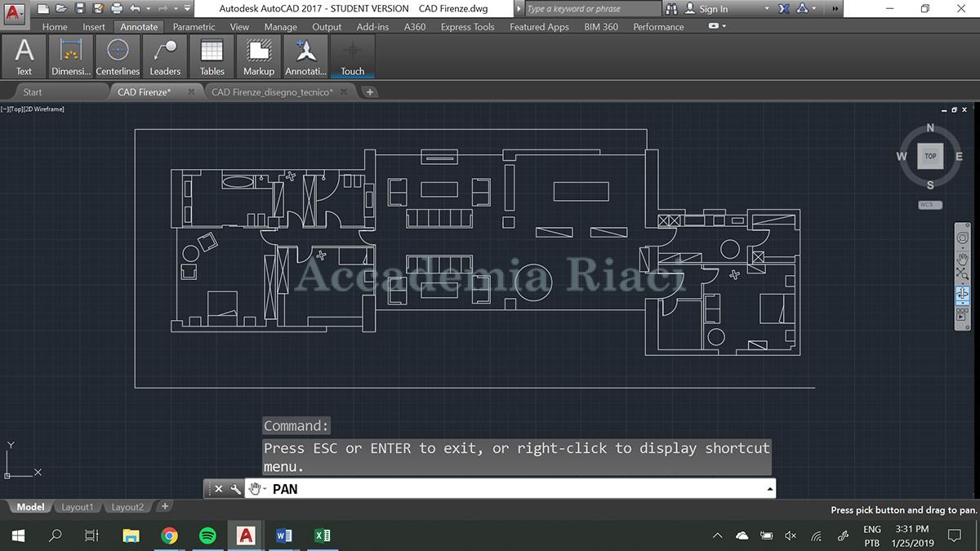Click the N compass direction on ViewCube
980x551 pixels.
(930, 128)
